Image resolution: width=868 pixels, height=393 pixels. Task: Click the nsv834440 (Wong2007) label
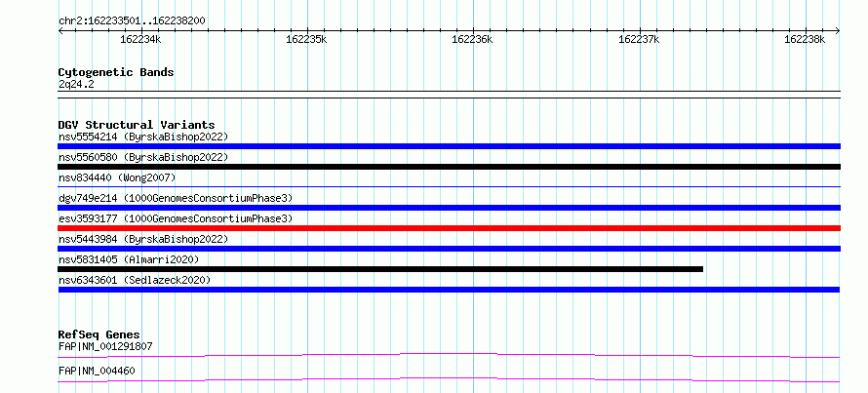(117, 177)
